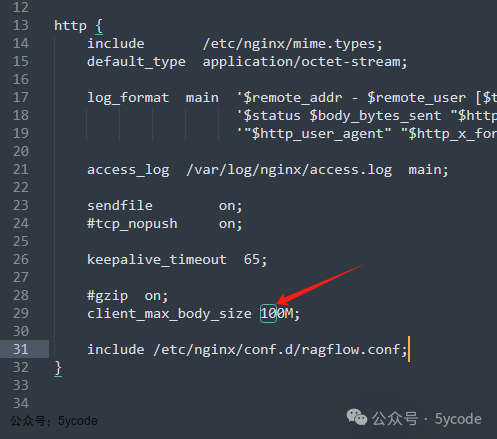
Task: Click the opening brace after http
Action: coord(99,26)
